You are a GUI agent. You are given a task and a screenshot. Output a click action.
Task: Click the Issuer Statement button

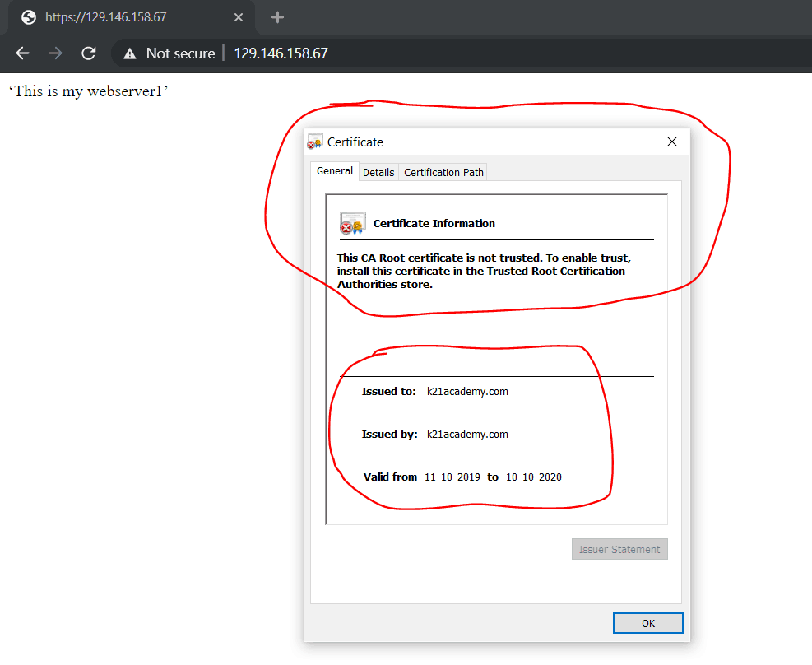click(619, 549)
